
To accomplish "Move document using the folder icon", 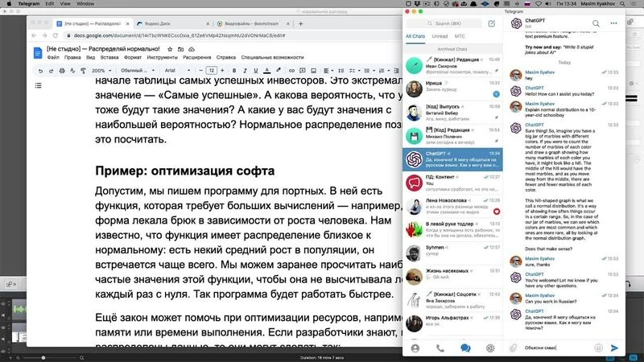I will point(180,49).
